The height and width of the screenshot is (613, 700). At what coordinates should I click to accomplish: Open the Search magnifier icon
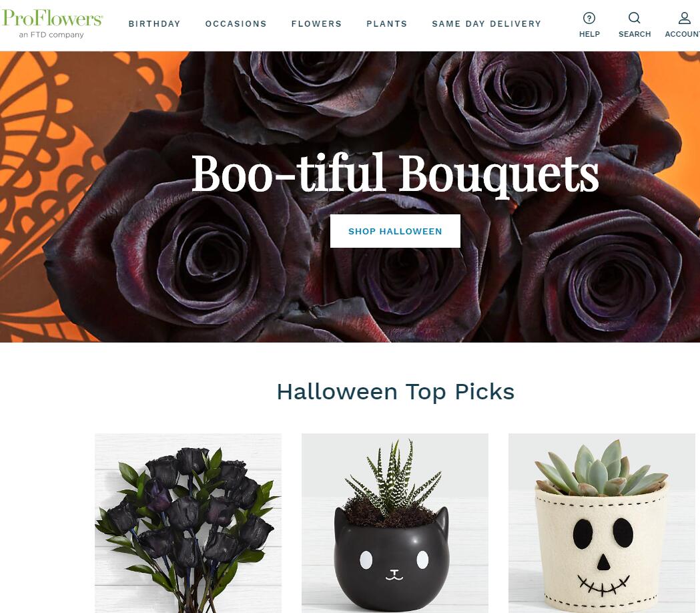click(635, 18)
